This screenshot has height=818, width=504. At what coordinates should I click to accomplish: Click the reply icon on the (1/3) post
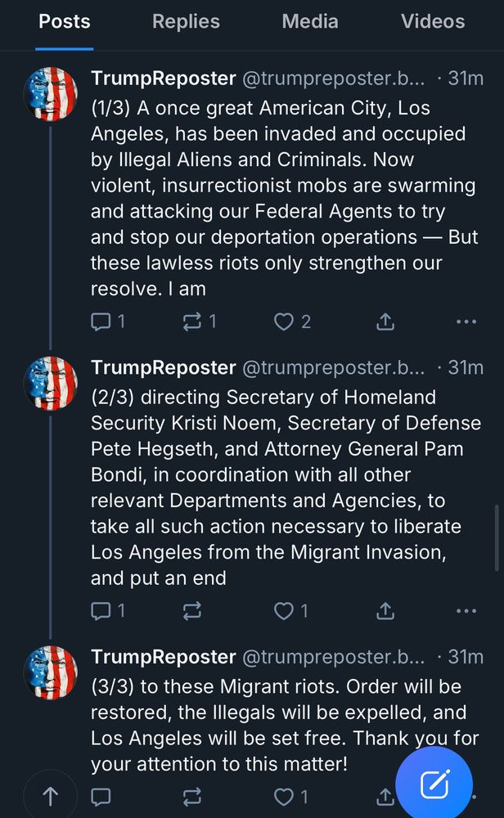pos(100,321)
